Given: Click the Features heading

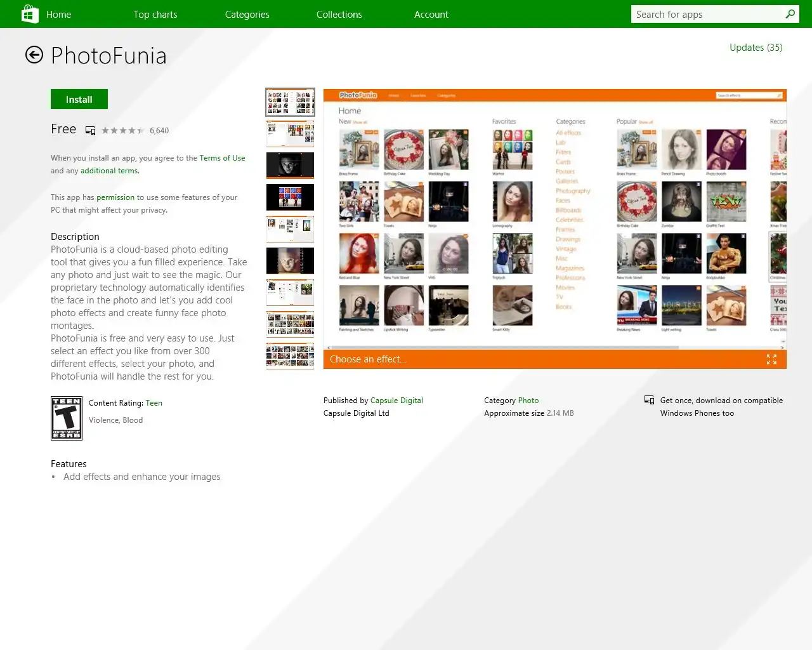Looking at the screenshot, I should pos(69,464).
